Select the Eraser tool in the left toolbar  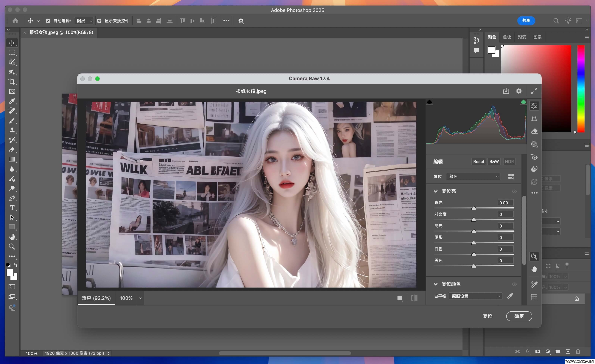(x=12, y=150)
